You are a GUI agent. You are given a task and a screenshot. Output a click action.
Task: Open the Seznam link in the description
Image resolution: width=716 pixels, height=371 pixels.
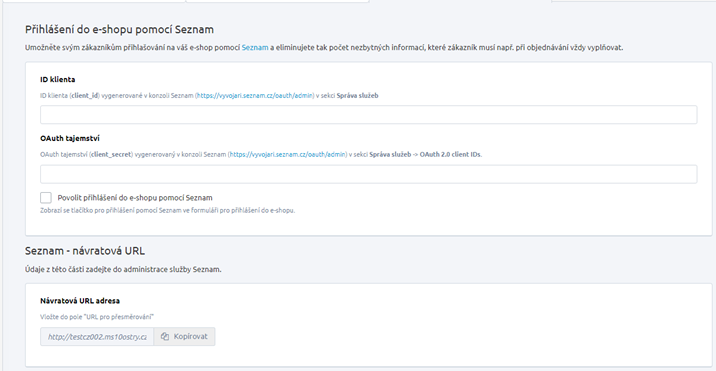[x=255, y=48]
